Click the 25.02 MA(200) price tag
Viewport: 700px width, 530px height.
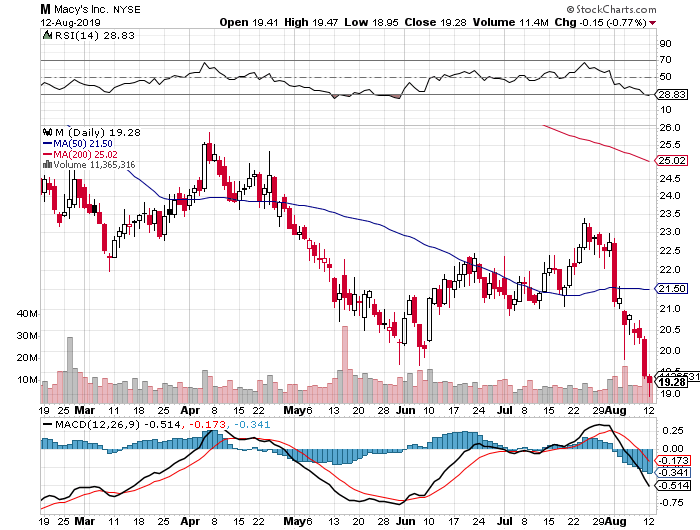(672, 160)
